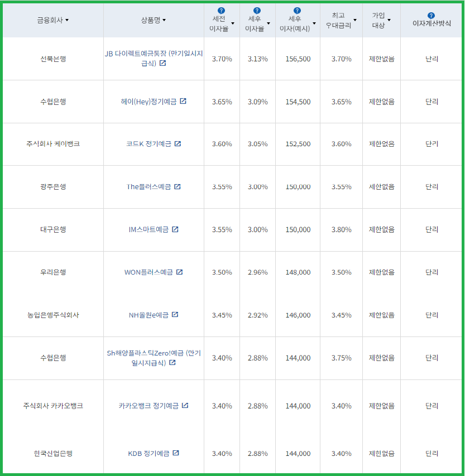Image resolution: width=465 pixels, height=476 pixels.
Task: Select the 주식회사 카카오뱅크 company cell
Action: point(53,406)
